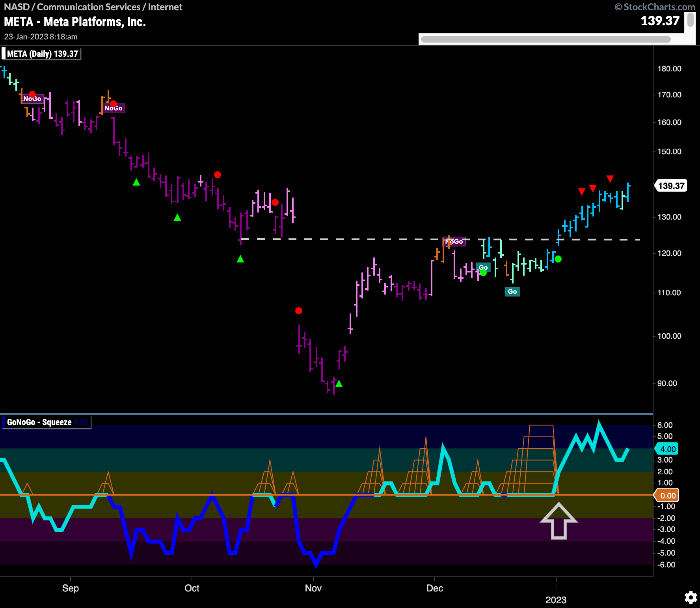Click the rightmost red down-triangle in January
This screenshot has width=700, height=608.
[610, 179]
